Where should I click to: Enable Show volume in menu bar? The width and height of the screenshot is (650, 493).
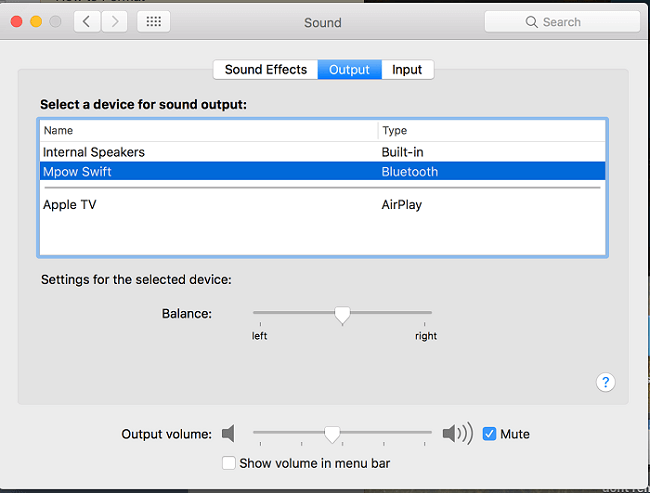coord(228,463)
